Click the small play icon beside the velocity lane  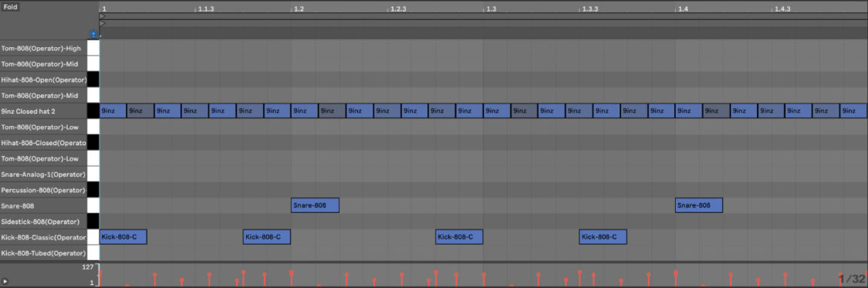(x=5, y=282)
